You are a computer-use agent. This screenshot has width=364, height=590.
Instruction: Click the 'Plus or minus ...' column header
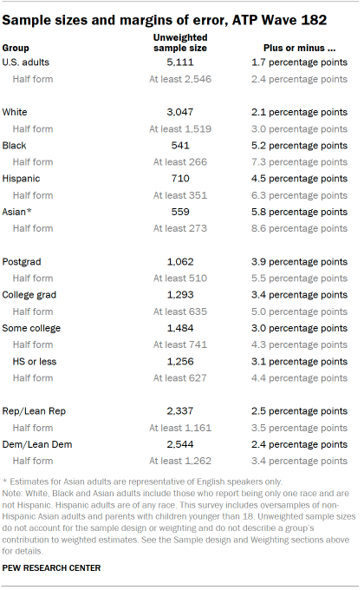(x=299, y=49)
